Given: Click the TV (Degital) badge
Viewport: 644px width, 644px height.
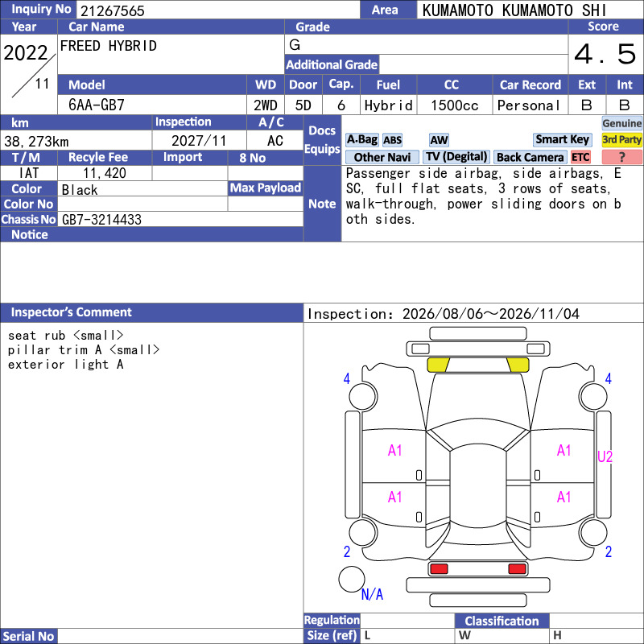Looking at the screenshot, I should [x=456, y=157].
